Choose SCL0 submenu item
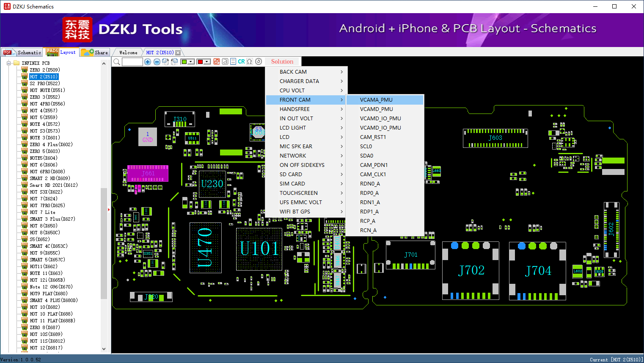644x363 pixels. pyautogui.click(x=385, y=147)
